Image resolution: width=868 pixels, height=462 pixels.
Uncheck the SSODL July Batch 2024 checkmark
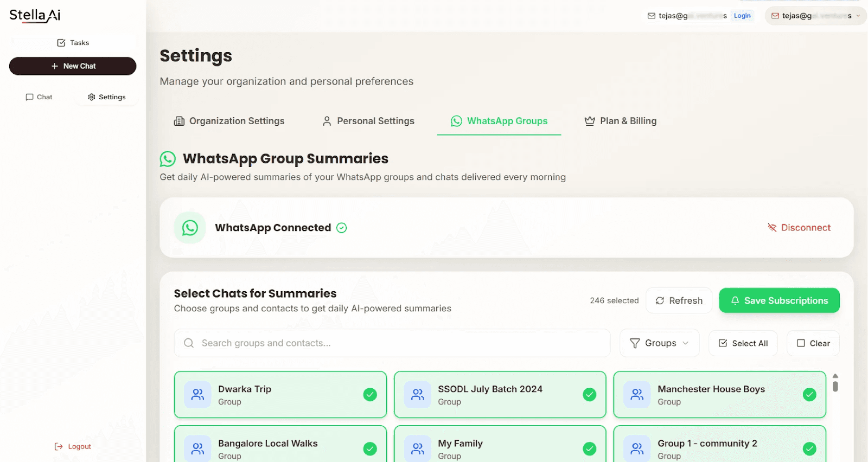click(590, 394)
